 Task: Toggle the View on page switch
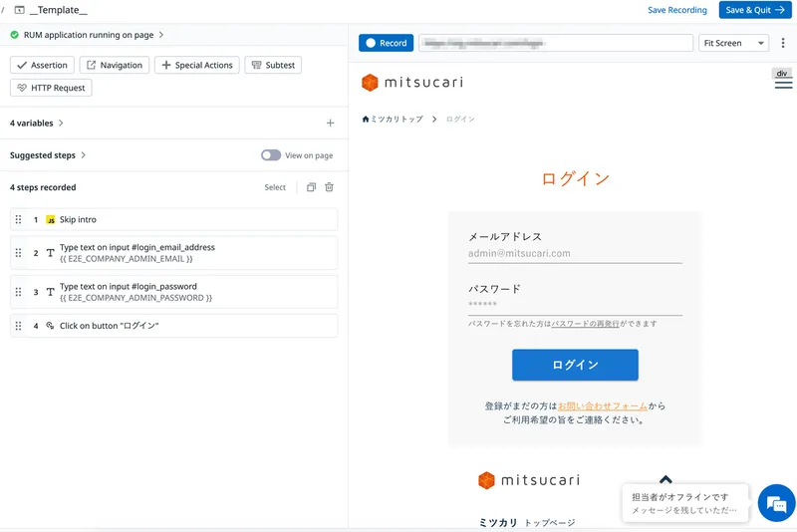point(270,155)
